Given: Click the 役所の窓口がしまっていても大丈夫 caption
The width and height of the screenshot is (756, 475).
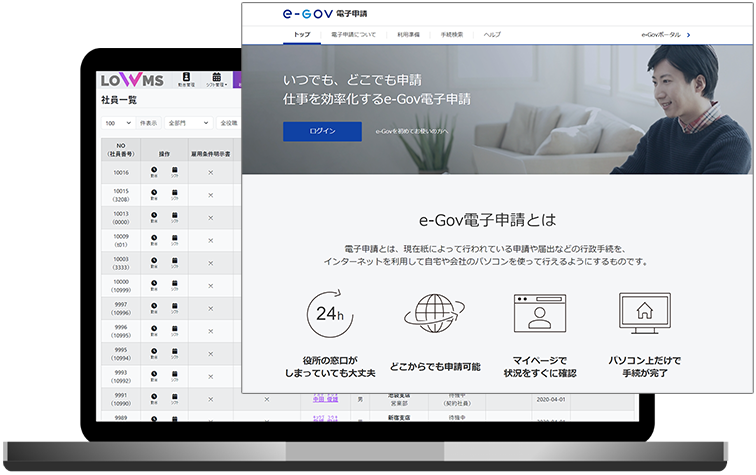Looking at the screenshot, I should click(330, 367).
